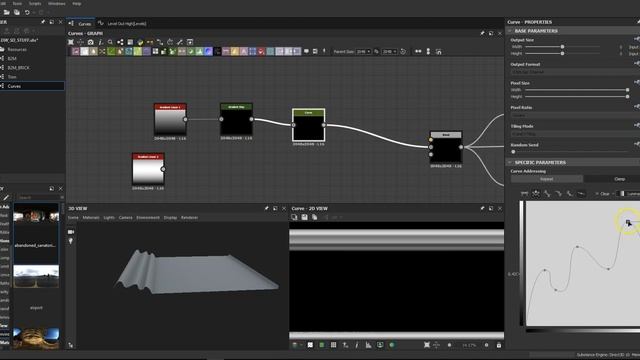Open the Help menu

coord(77,3)
